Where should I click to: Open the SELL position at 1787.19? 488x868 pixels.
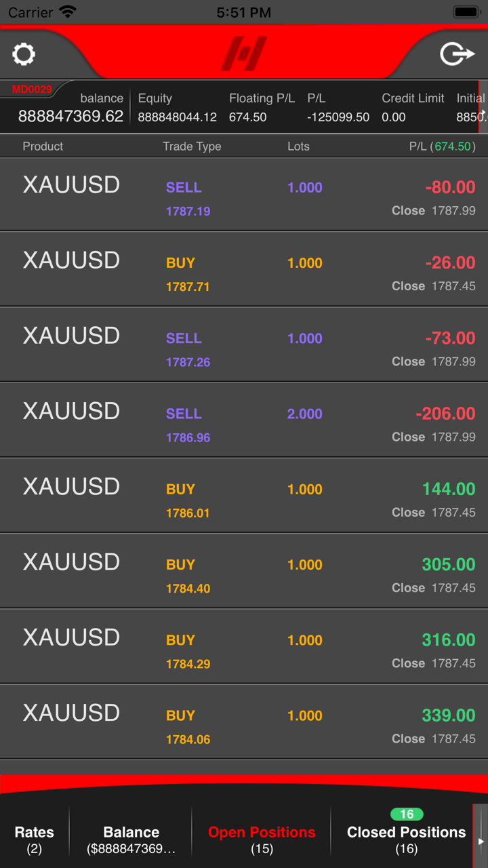(x=244, y=195)
